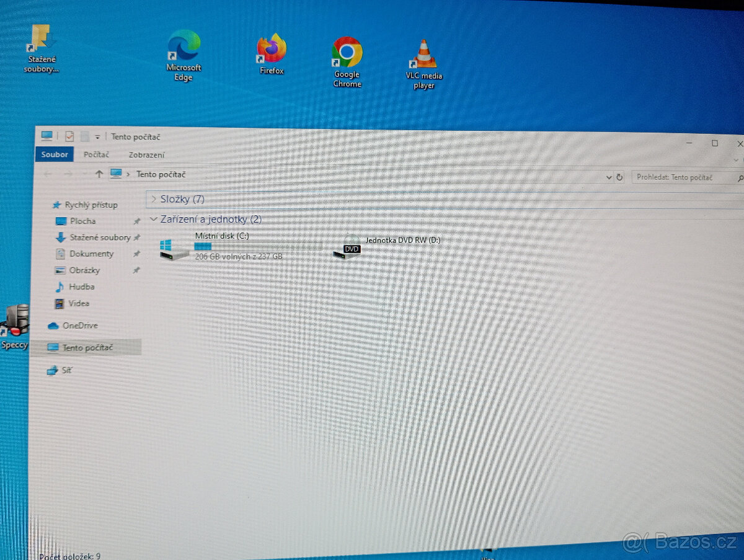The image size is (744, 560).
Task: Refresh the current folder view
Action: pos(619,177)
